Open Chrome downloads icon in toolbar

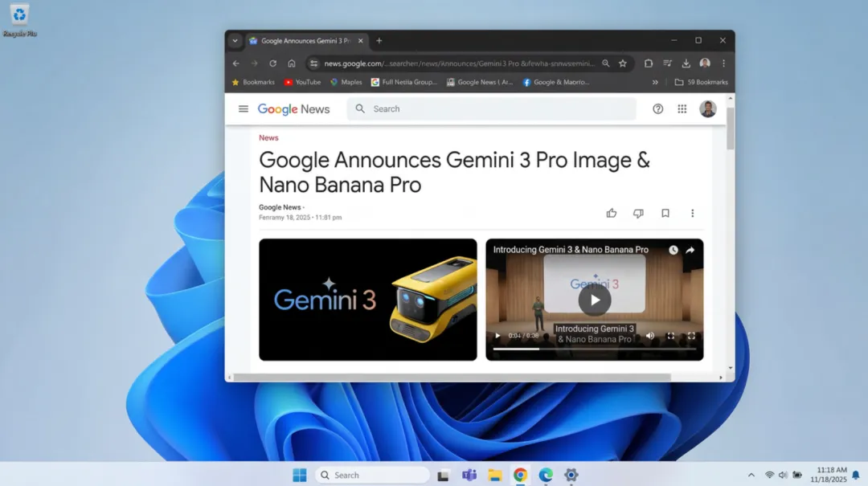(x=686, y=63)
